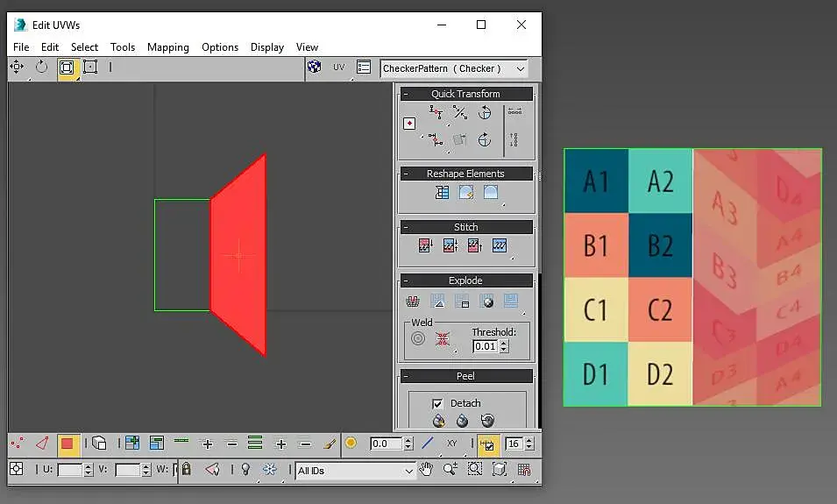The image size is (837, 504).
Task: Select the Pan view hand tool
Action: tap(426, 469)
